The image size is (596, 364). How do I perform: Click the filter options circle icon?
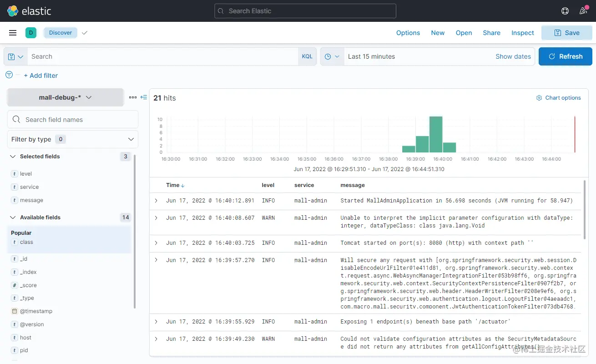tap(9, 75)
